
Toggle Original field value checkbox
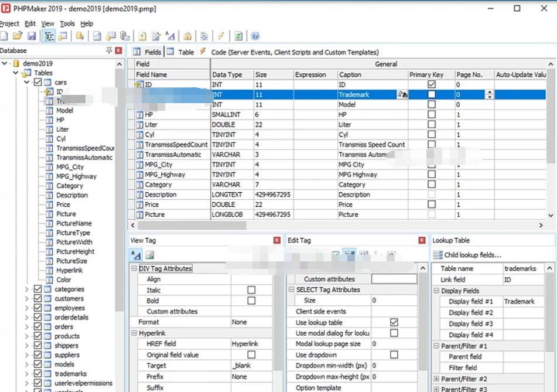pyautogui.click(x=251, y=354)
